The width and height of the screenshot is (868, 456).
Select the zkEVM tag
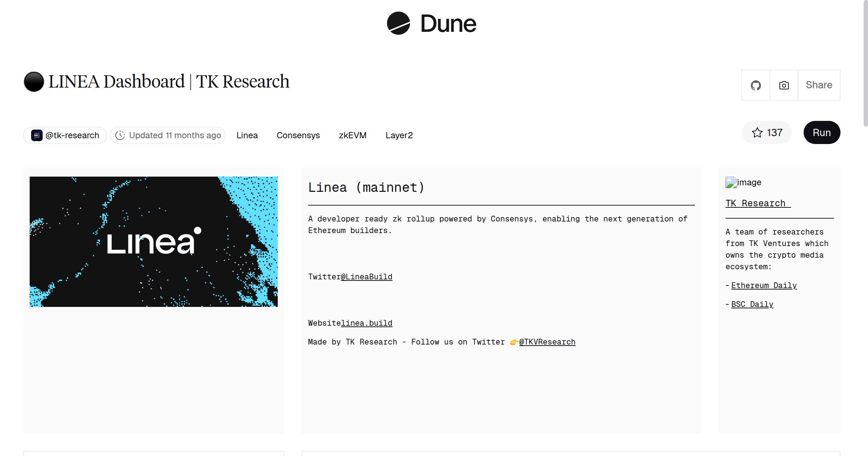coord(353,135)
